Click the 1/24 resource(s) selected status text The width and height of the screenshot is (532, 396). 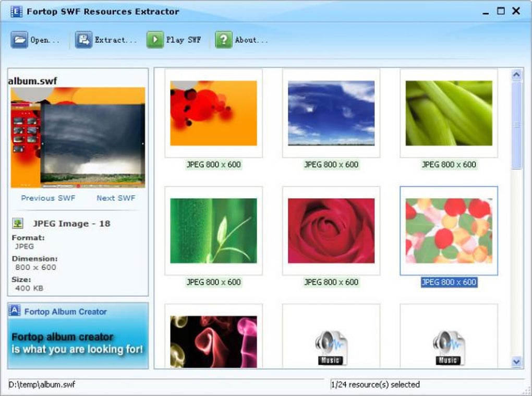pyautogui.click(x=375, y=385)
